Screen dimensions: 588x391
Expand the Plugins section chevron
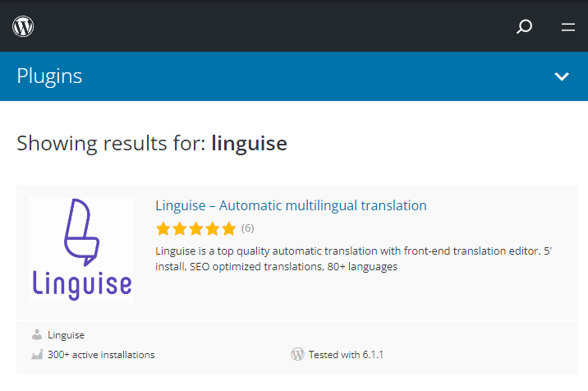tap(562, 76)
